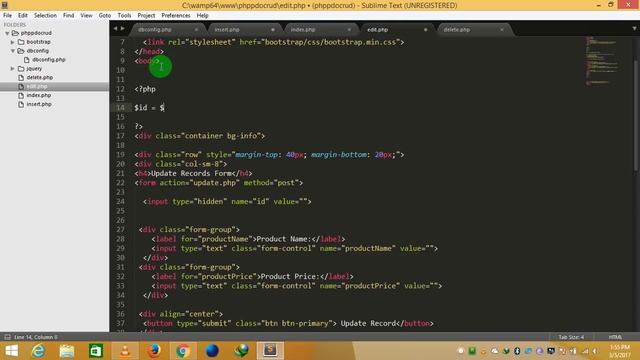This screenshot has width=640, height=360.
Task: Select the jquery folder name
Action: click(34, 69)
